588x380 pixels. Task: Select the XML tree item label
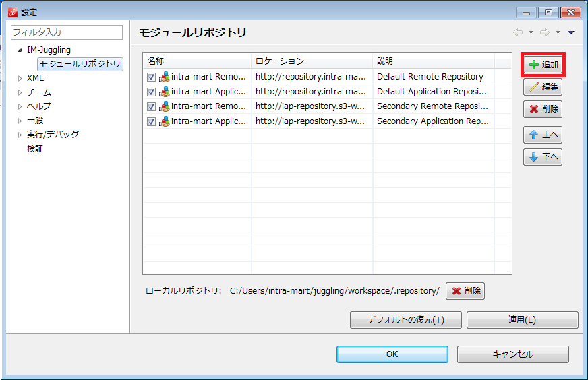coord(35,78)
